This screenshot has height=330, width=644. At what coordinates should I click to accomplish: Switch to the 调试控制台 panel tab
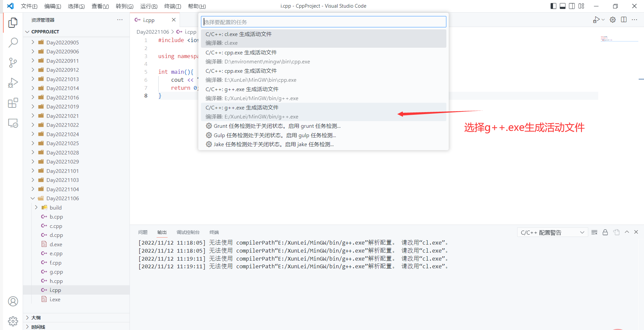pos(188,232)
